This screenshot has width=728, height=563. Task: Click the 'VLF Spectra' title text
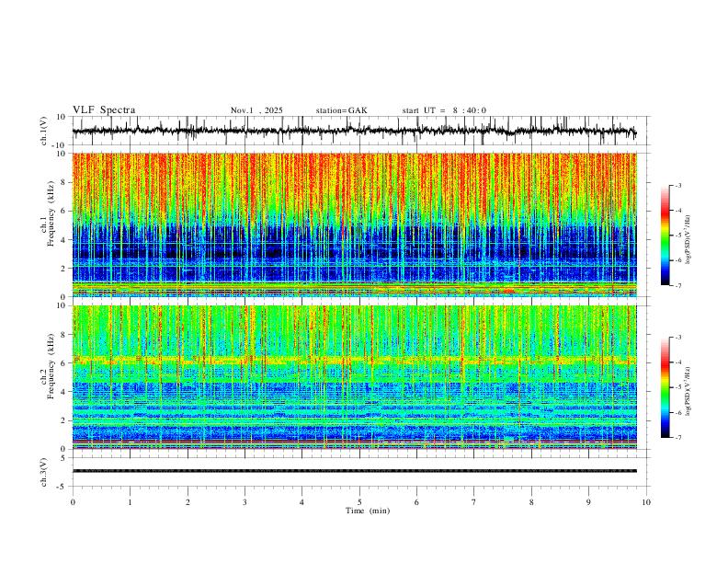point(104,109)
